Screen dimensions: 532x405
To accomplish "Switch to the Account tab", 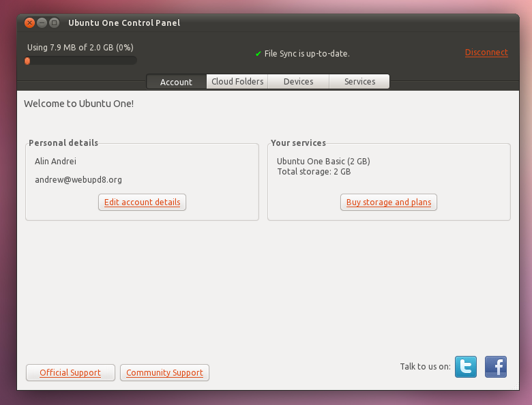I will (176, 82).
